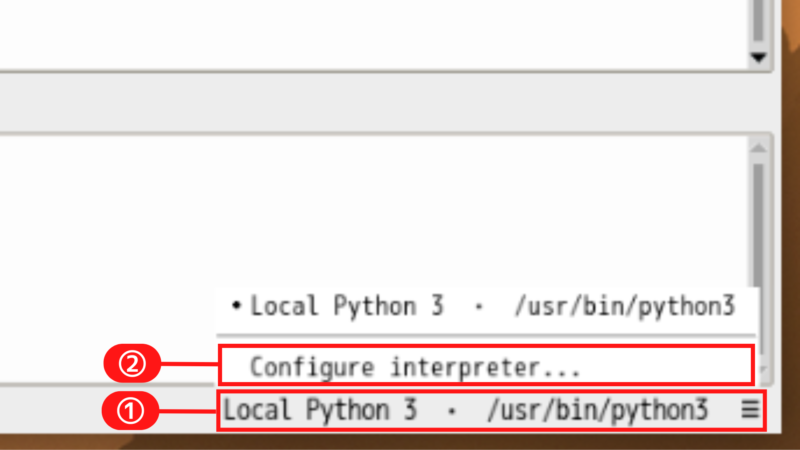The width and height of the screenshot is (800, 450).
Task: Click the empty status bar area left of interpreter
Action: 100,410
